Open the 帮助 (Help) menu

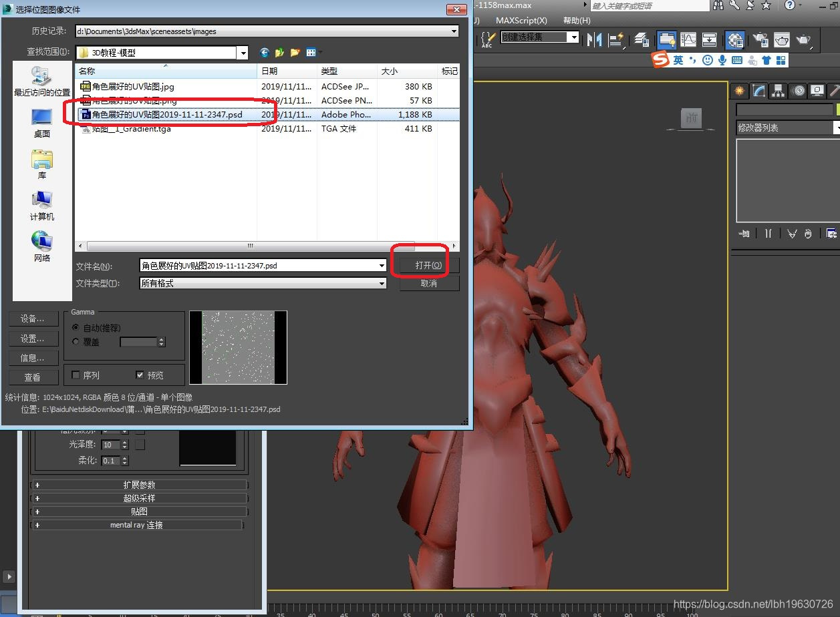577,21
